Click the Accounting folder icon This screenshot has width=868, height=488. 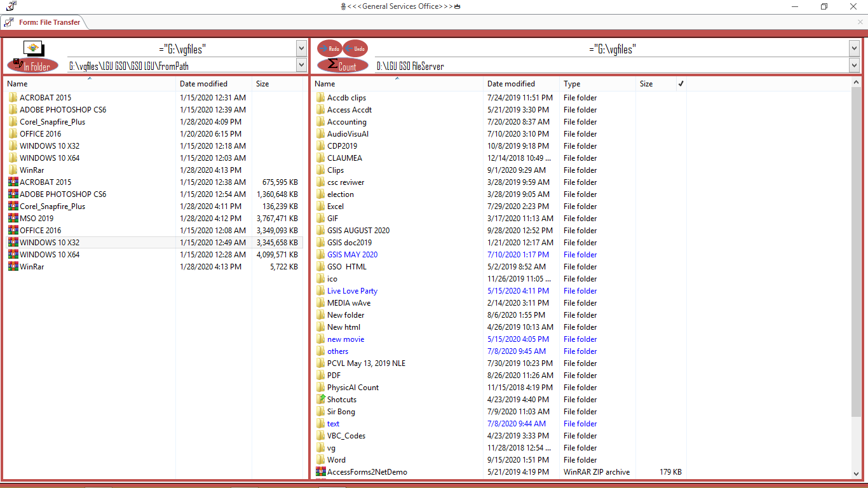pos(320,122)
